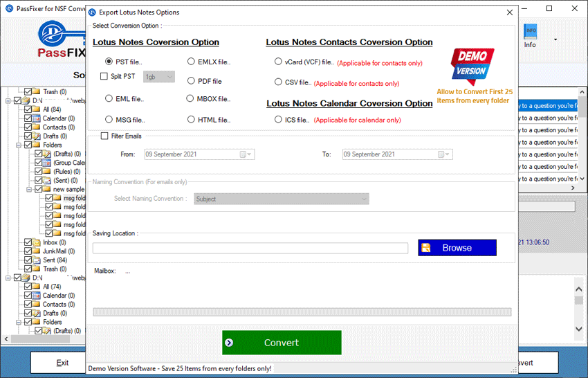The height and width of the screenshot is (378, 588).
Task: Open the toolbar overflow arrow beside Info
Action: click(555, 39)
